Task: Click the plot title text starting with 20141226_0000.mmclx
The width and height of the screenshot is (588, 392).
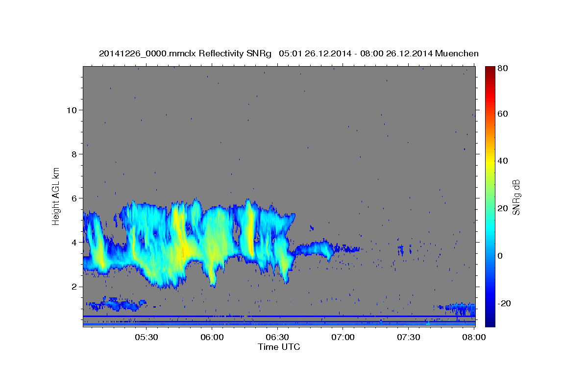Action: click(x=289, y=53)
